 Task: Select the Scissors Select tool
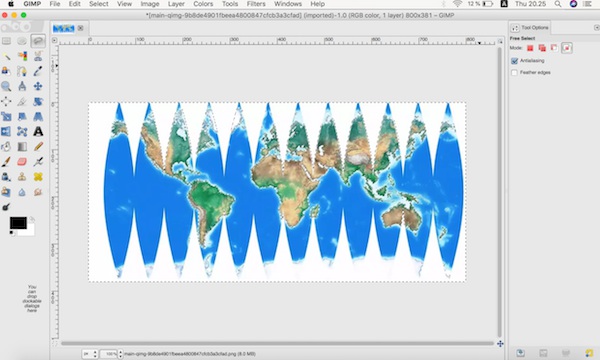tap(38, 56)
